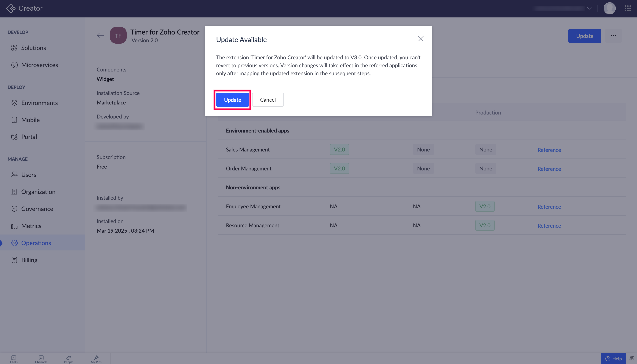The image size is (637, 364).
Task: Confirm Update in the dialog
Action: (232, 100)
